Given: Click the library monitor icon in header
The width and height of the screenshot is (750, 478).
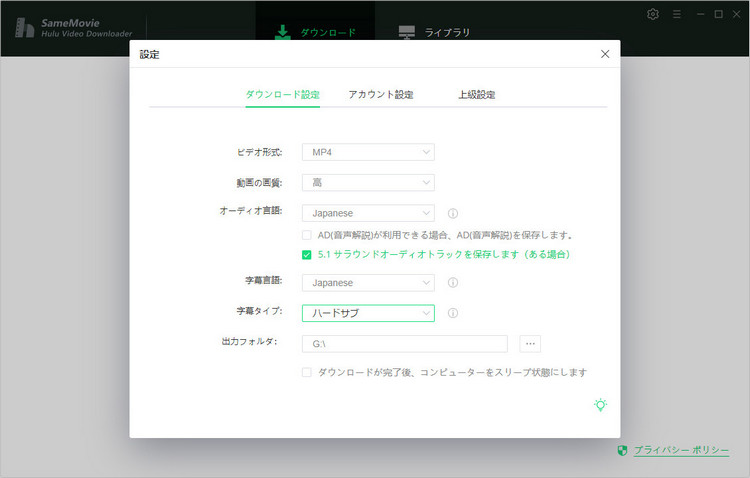Looking at the screenshot, I should click(x=407, y=32).
